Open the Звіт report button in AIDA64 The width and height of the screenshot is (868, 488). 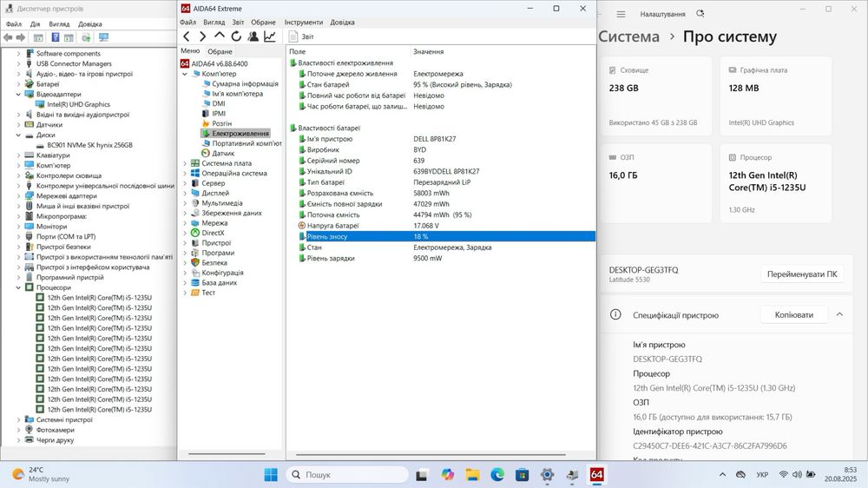302,36
